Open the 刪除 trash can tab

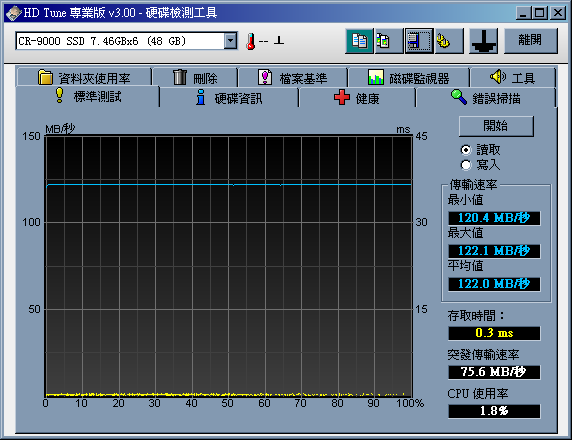195,78
